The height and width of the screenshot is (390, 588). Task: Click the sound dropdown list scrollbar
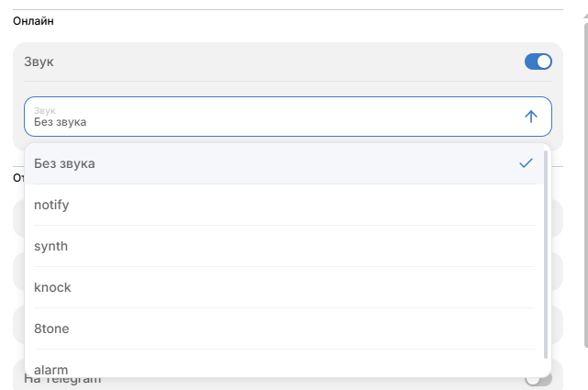[546, 254]
